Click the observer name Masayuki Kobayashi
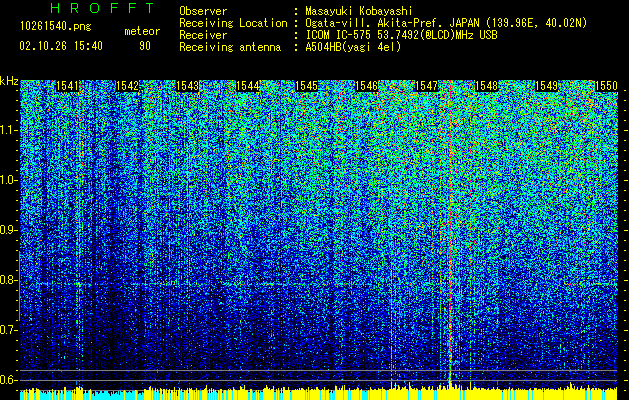This screenshot has width=629, height=400. tap(358, 11)
